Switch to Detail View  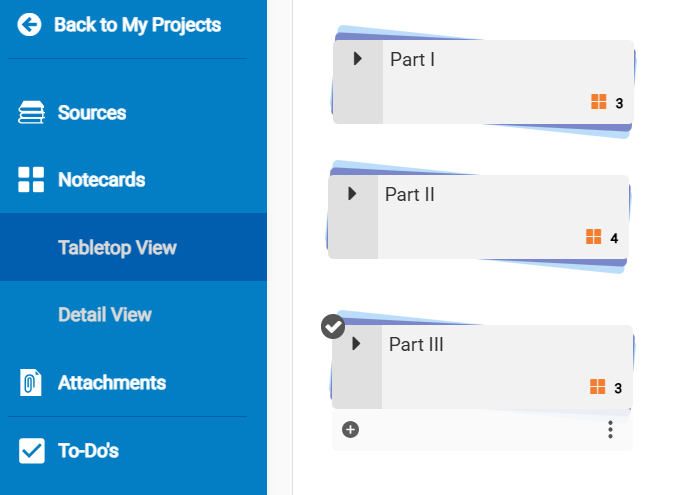[105, 314]
